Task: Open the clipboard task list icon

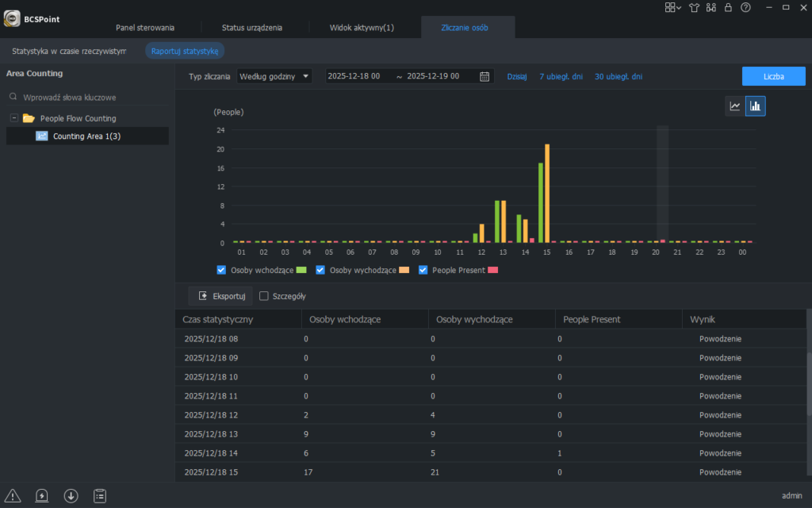Action: pyautogui.click(x=100, y=495)
